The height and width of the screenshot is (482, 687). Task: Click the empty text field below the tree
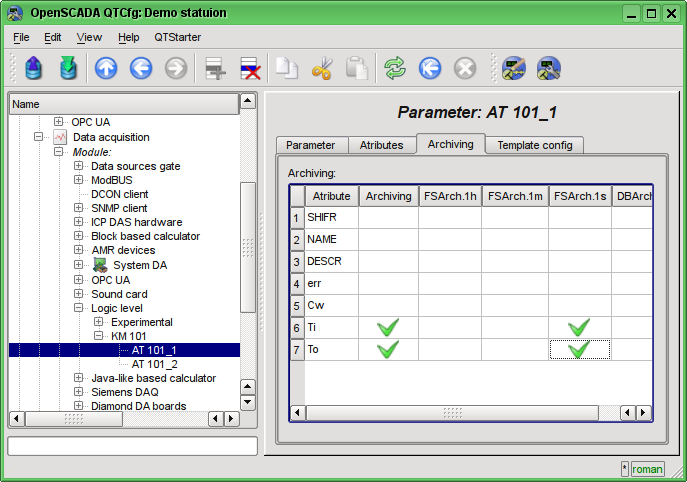[x=132, y=446]
